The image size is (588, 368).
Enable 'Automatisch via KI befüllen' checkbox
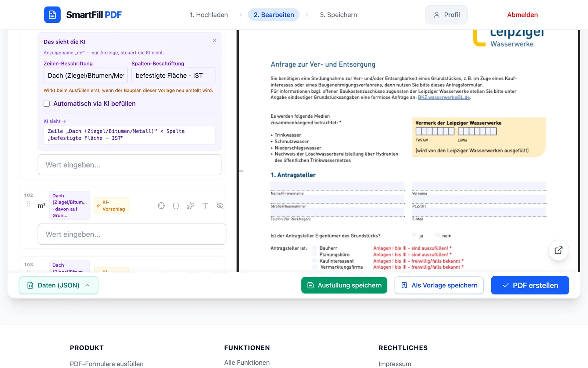[x=47, y=104]
